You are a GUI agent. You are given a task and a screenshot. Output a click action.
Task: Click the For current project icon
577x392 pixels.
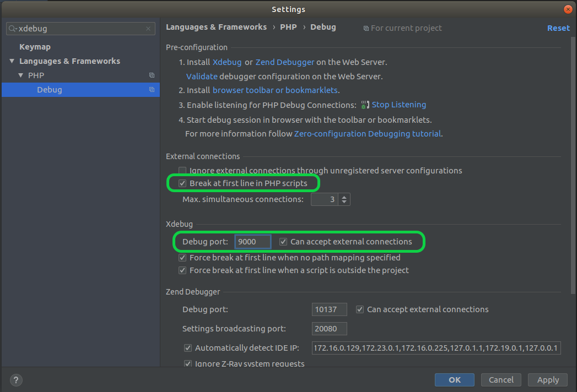[x=366, y=28]
